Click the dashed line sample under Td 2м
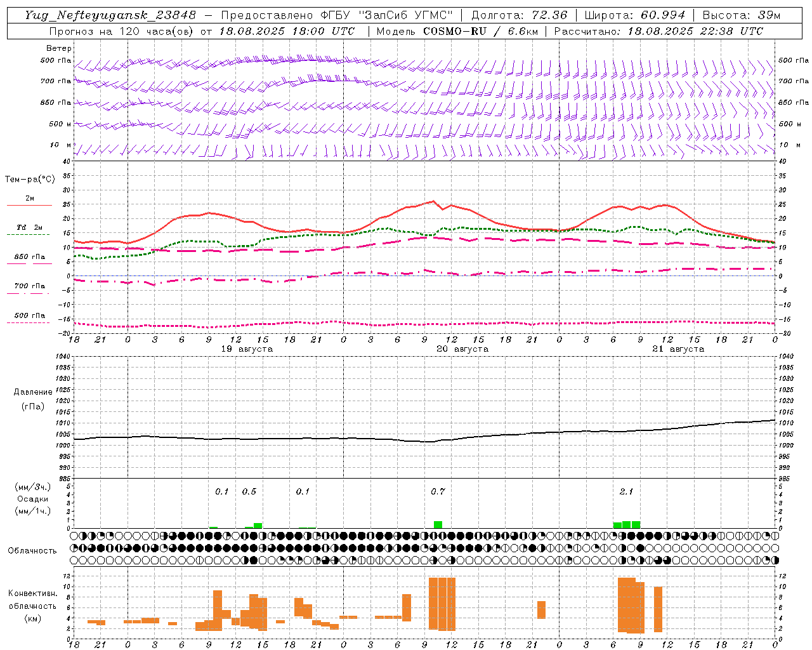This screenshot has height=650, width=812. pyautogui.click(x=29, y=234)
